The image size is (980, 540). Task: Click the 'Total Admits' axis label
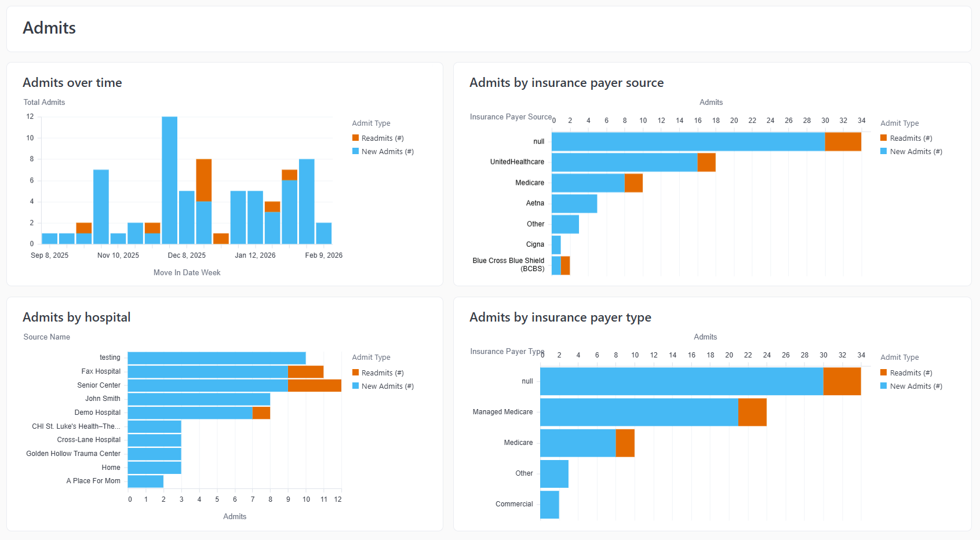tap(44, 103)
